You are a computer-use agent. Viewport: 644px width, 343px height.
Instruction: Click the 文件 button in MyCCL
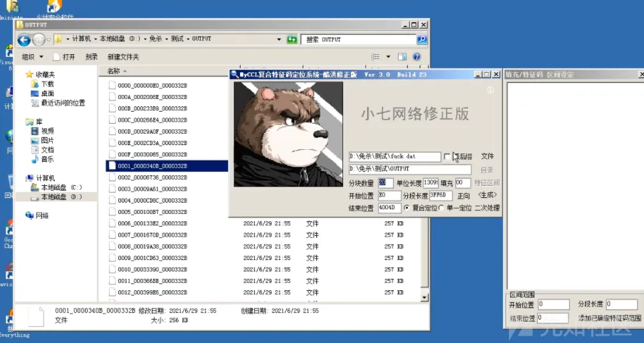coord(487,156)
